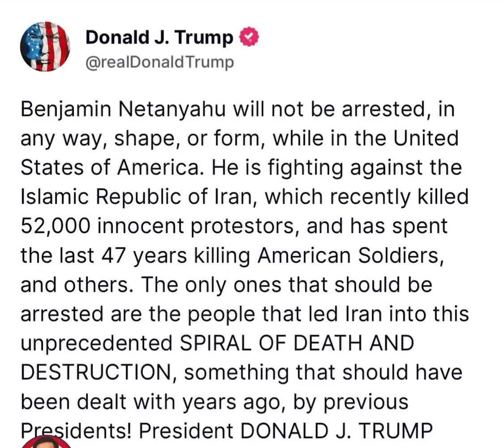Screen dimensions: 504x448
Task: Open the flag-painted profile avatar
Action: (x=45, y=46)
